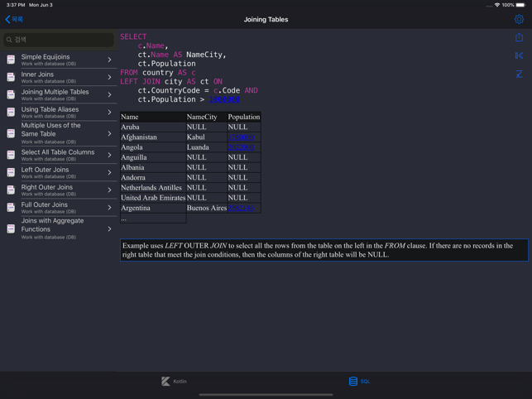Click the LEFT OUTER JOIN explanation box
532x399 pixels.
tap(324, 250)
